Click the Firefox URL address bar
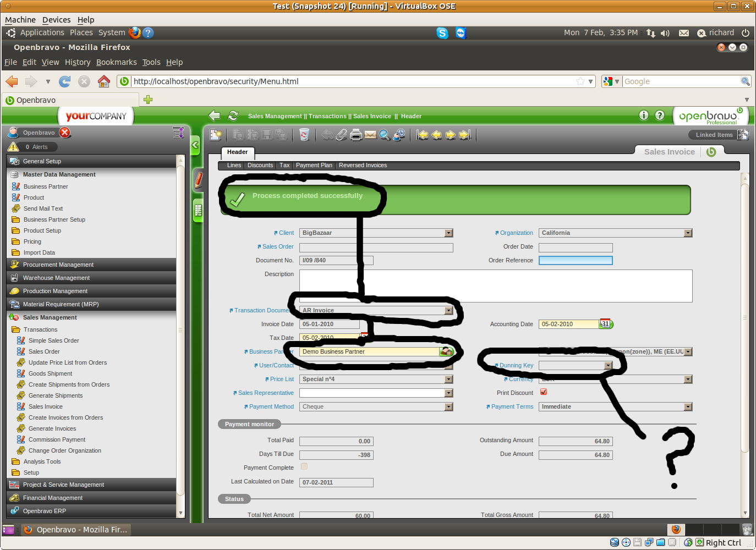The width and height of the screenshot is (756, 550). pyautogui.click(x=356, y=81)
